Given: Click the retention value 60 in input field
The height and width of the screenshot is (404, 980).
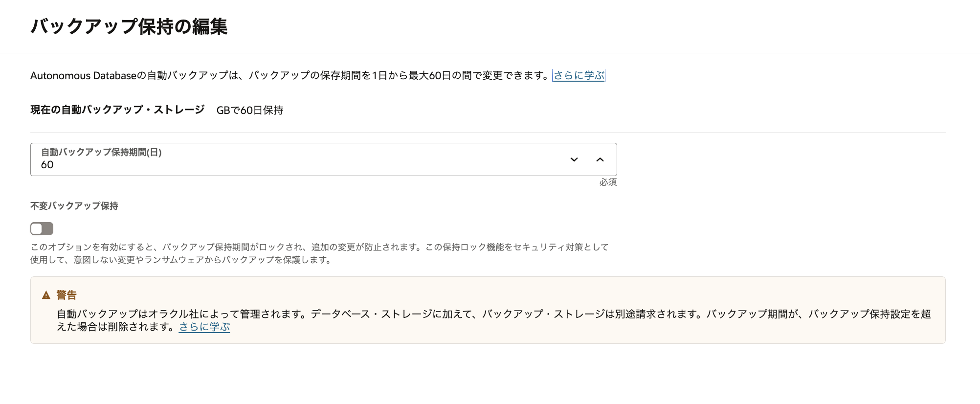Looking at the screenshot, I should (x=47, y=165).
